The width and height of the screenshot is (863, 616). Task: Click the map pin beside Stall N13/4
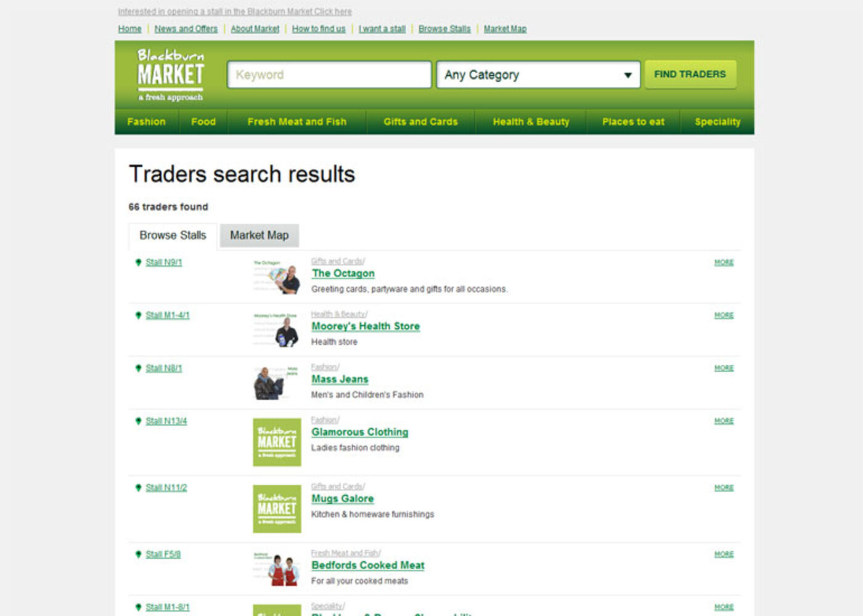point(138,421)
